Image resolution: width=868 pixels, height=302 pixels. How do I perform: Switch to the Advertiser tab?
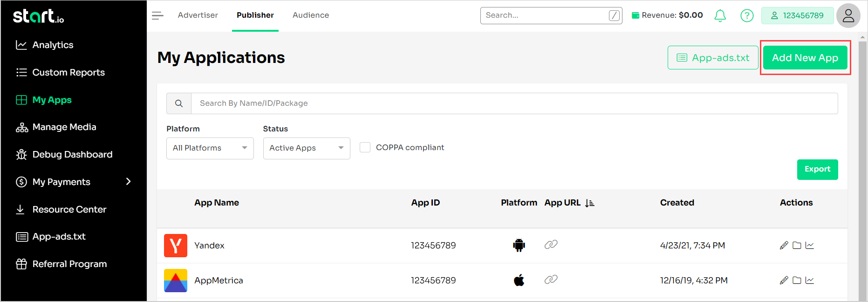click(x=198, y=15)
